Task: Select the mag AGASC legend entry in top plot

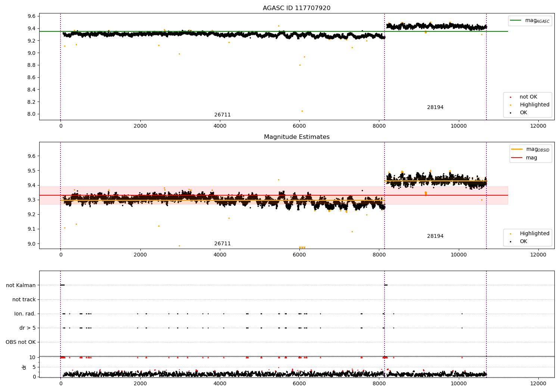Action: [530, 21]
